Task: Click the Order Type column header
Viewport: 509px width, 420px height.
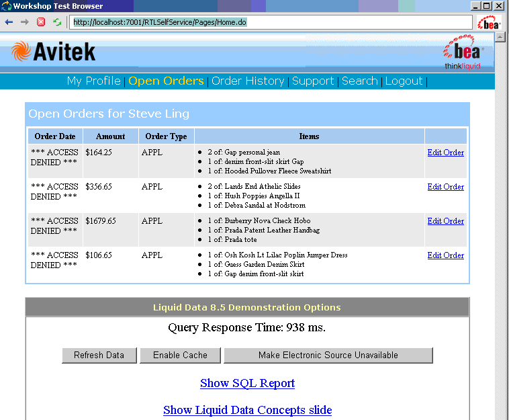Action: point(167,136)
